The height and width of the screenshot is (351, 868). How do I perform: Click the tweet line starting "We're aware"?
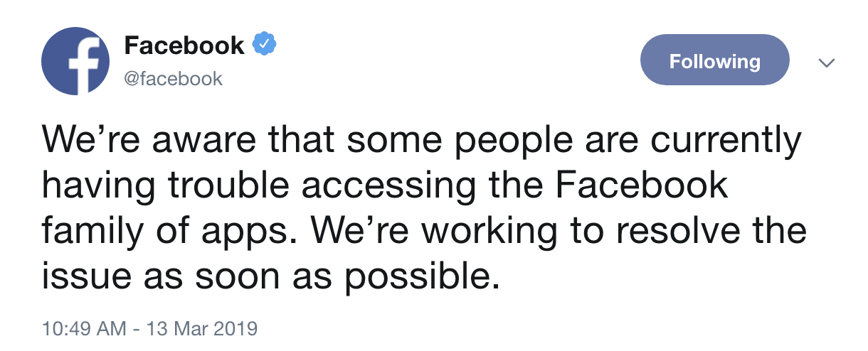pos(421,142)
